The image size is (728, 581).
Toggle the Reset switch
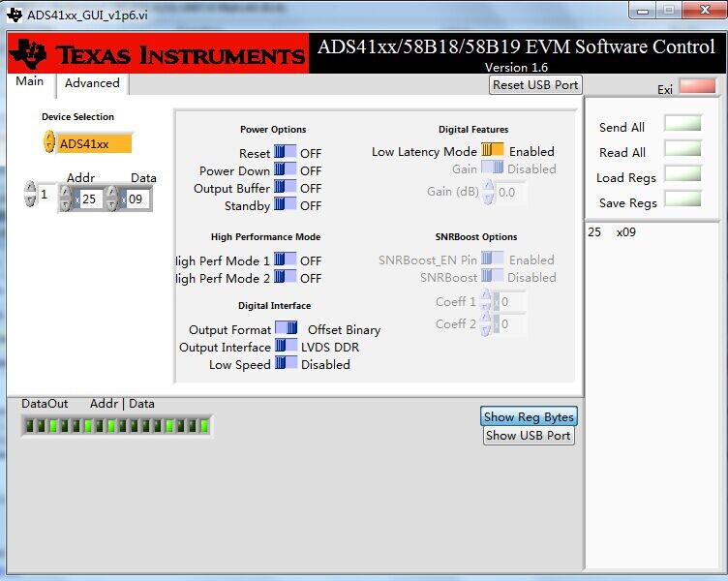coord(285,151)
